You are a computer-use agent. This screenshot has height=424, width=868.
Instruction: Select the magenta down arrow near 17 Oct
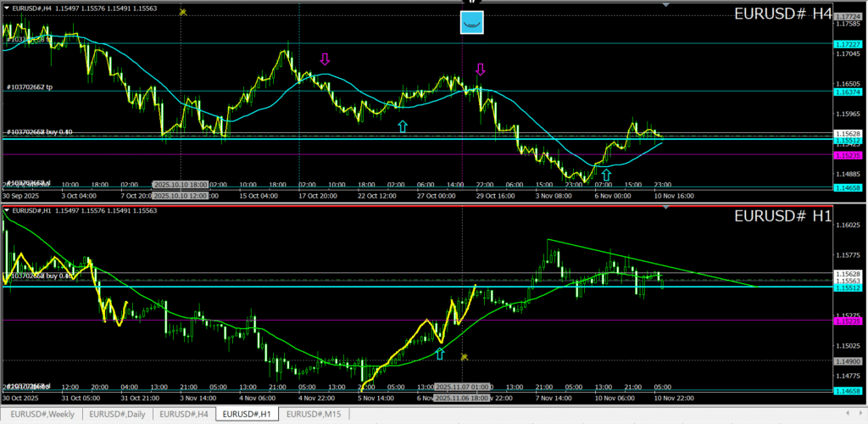[x=324, y=59]
